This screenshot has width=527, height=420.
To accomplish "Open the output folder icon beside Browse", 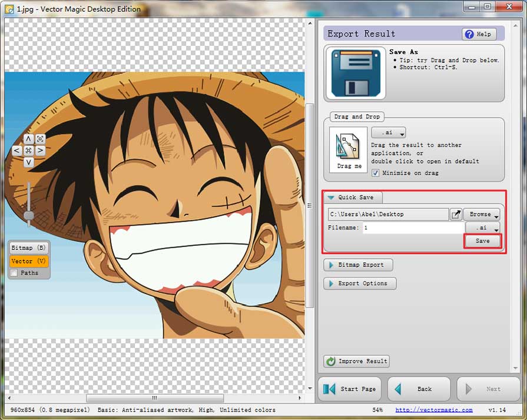I will pyautogui.click(x=456, y=215).
